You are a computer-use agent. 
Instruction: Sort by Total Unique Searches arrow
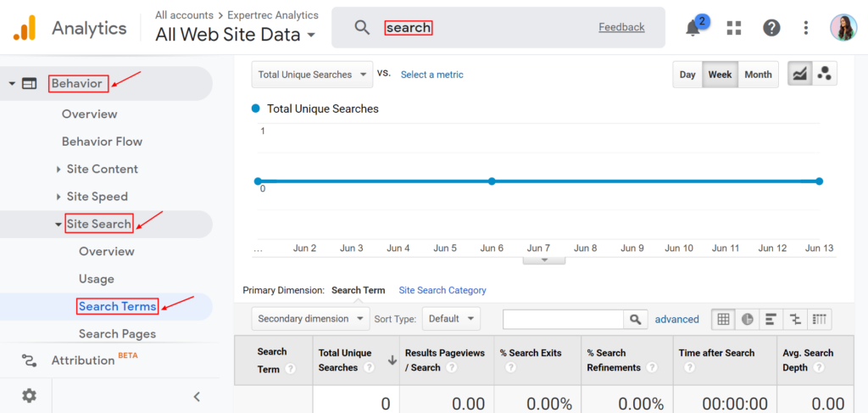[x=392, y=360]
